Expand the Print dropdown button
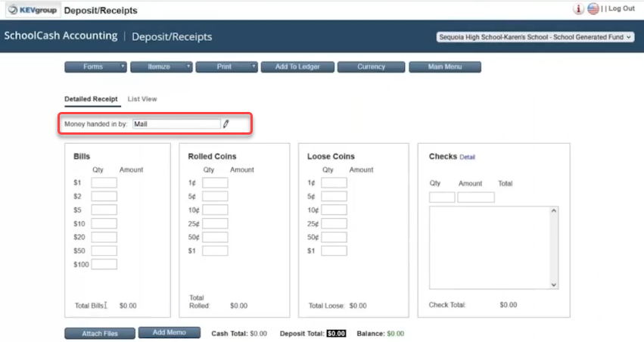The image size is (644, 342). tap(227, 67)
